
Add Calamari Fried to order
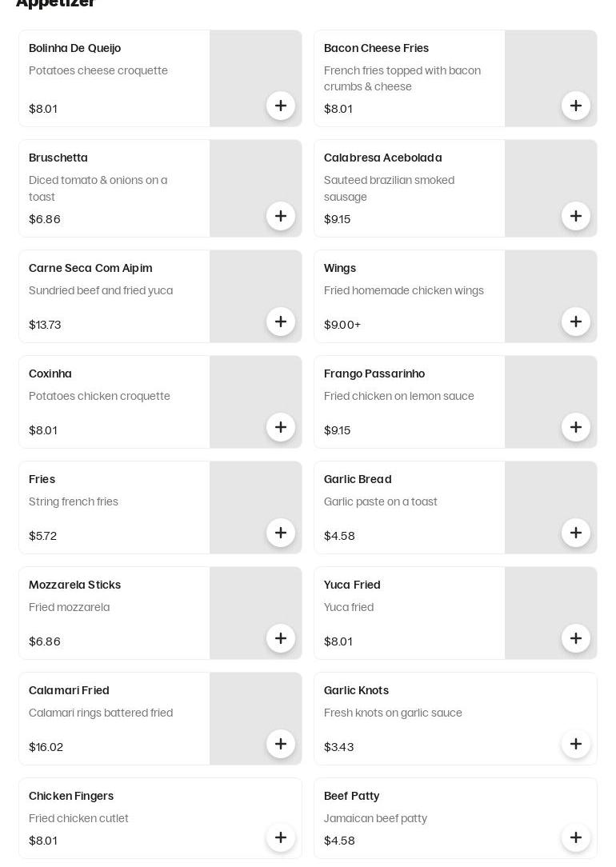(280, 744)
